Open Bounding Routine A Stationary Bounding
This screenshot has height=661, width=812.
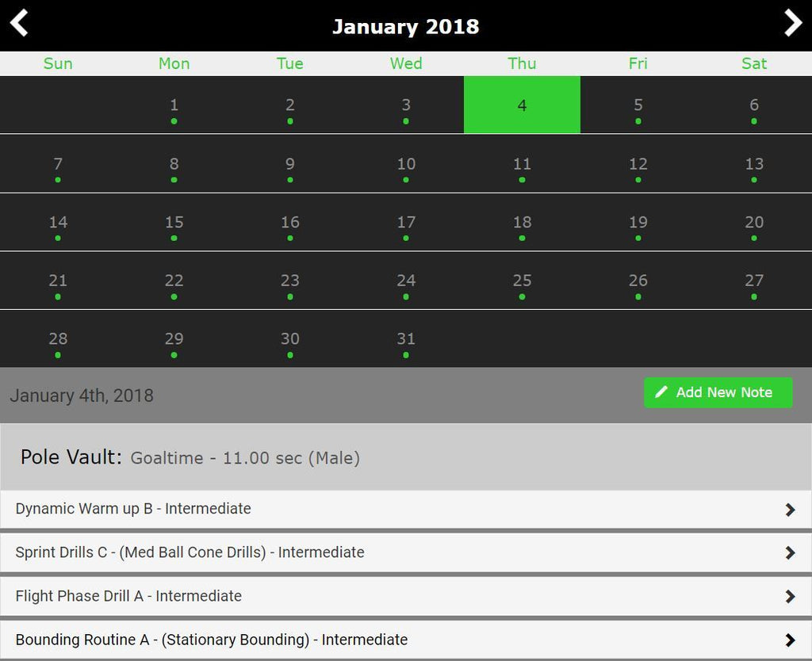pos(406,640)
